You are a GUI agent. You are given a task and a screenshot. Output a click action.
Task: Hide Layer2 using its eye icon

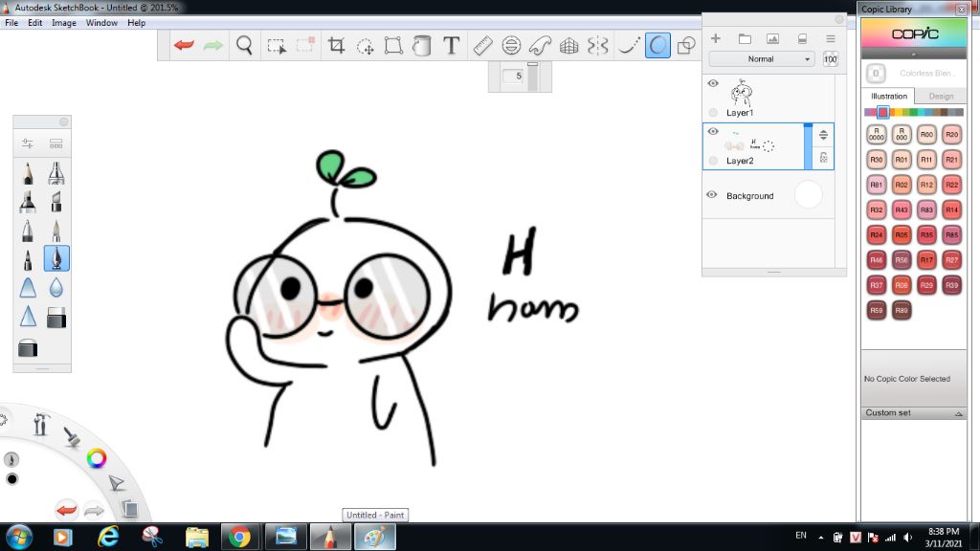[713, 131]
